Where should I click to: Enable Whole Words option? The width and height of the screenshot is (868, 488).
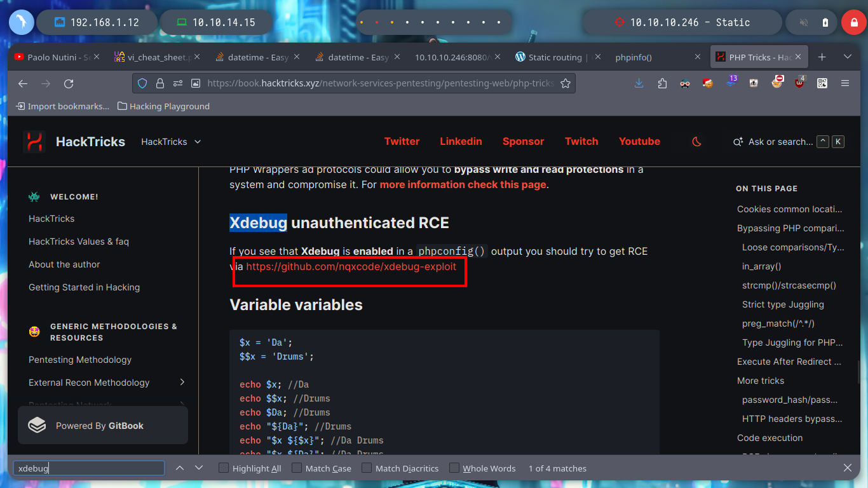tap(454, 468)
